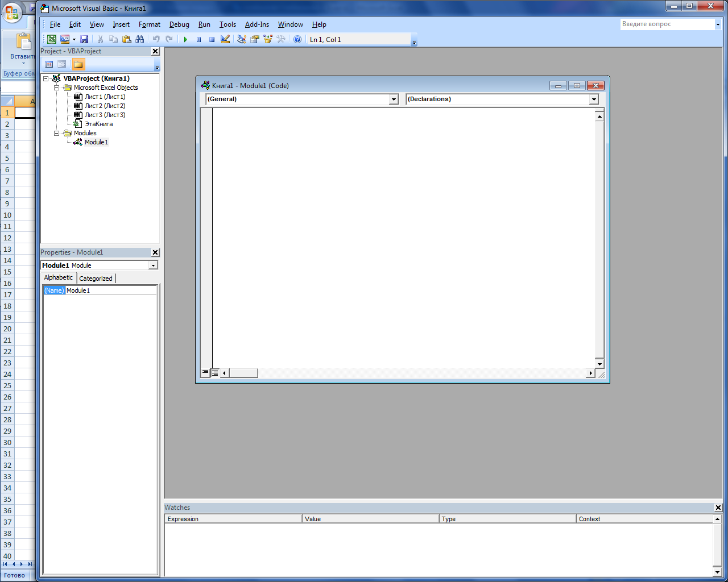Open the Properties Window toolbar icon
Image resolution: width=728 pixels, height=582 pixels.
point(255,39)
